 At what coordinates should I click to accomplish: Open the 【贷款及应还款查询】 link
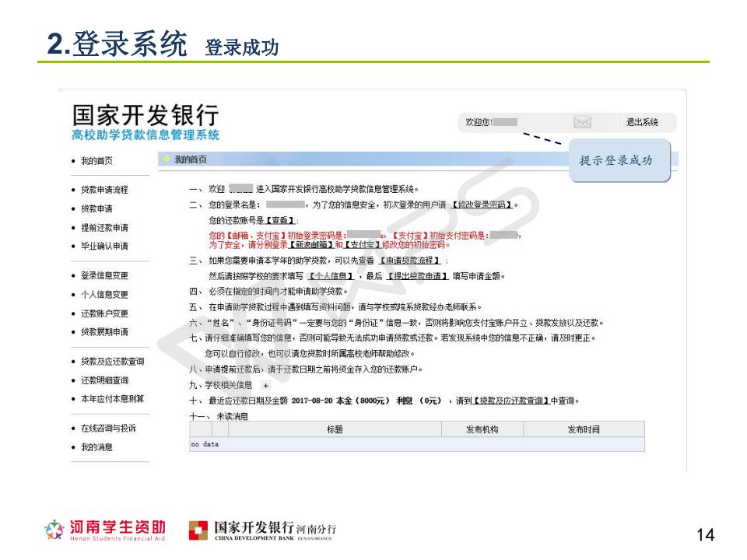[x=511, y=401]
